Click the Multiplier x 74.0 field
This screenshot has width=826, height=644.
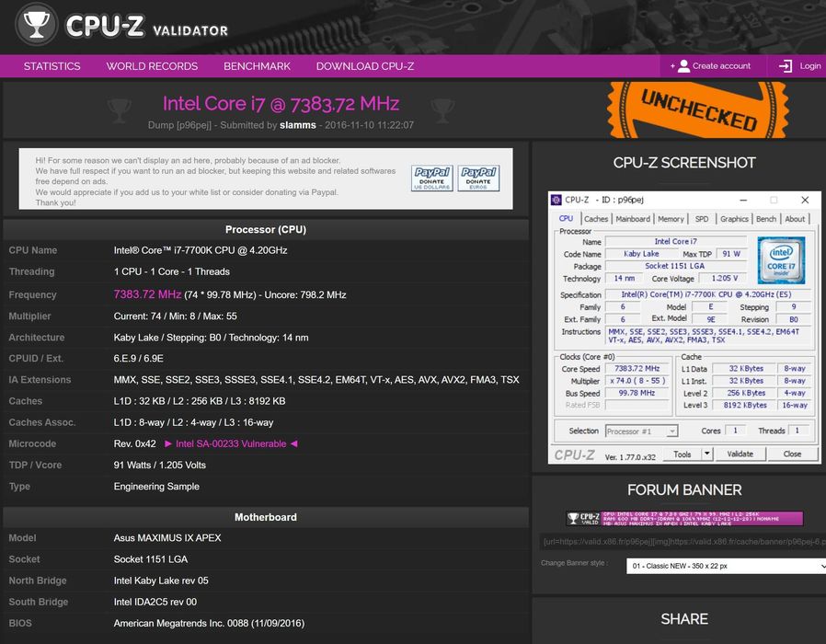(x=637, y=381)
